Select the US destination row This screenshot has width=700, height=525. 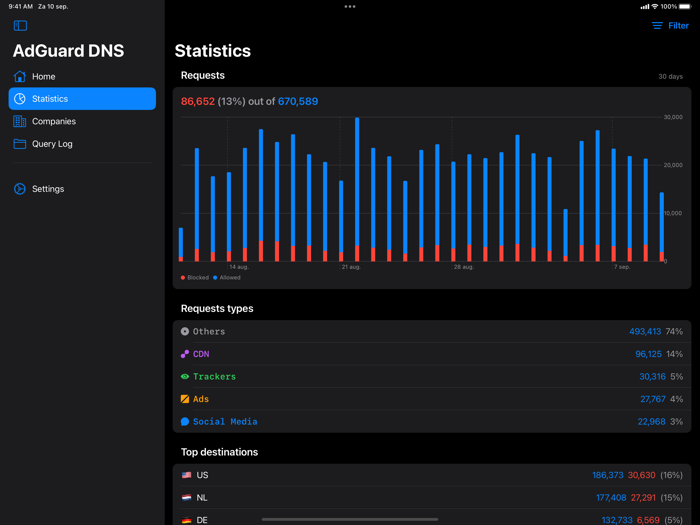point(432,475)
